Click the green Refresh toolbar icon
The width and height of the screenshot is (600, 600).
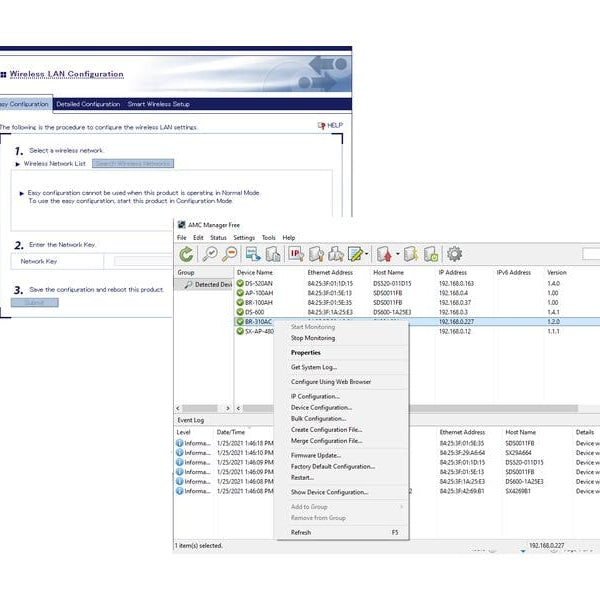(186, 254)
